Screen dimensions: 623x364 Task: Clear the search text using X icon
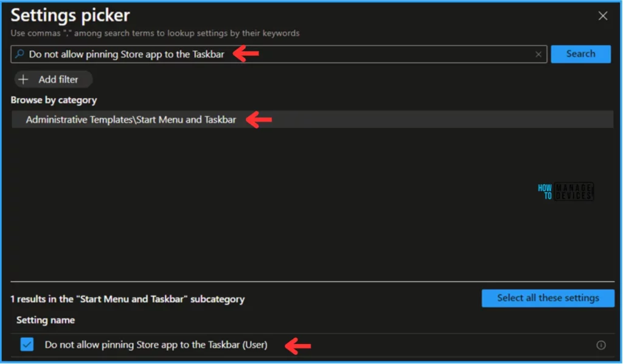(x=538, y=54)
